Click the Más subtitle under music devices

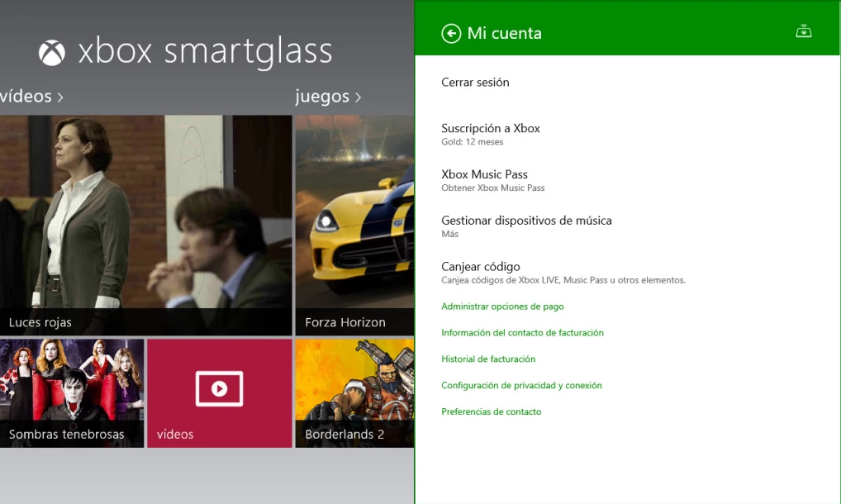(449, 234)
